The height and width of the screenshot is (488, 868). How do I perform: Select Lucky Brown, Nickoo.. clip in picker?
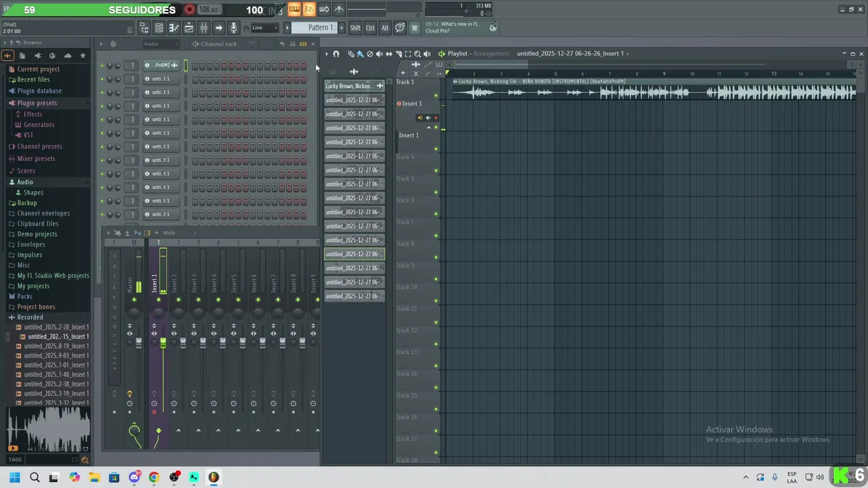coord(355,86)
